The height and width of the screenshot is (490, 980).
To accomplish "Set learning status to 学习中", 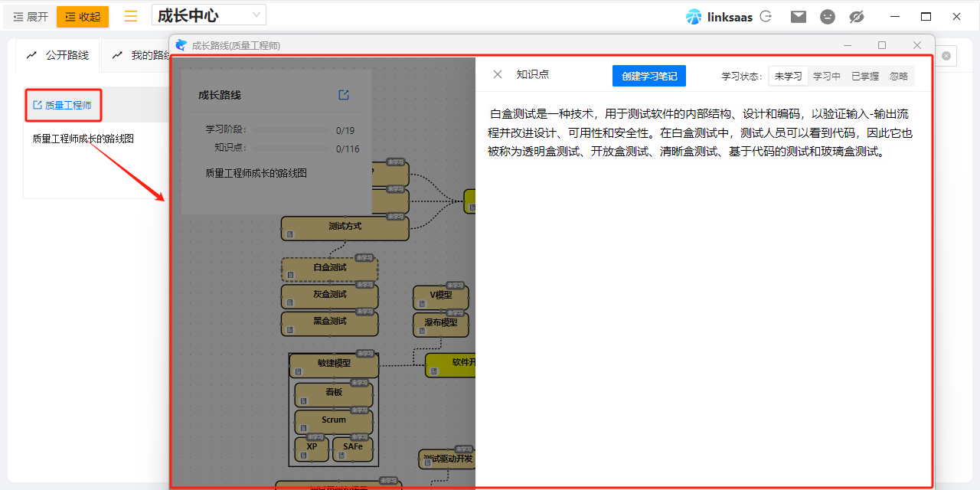I will 827,76.
